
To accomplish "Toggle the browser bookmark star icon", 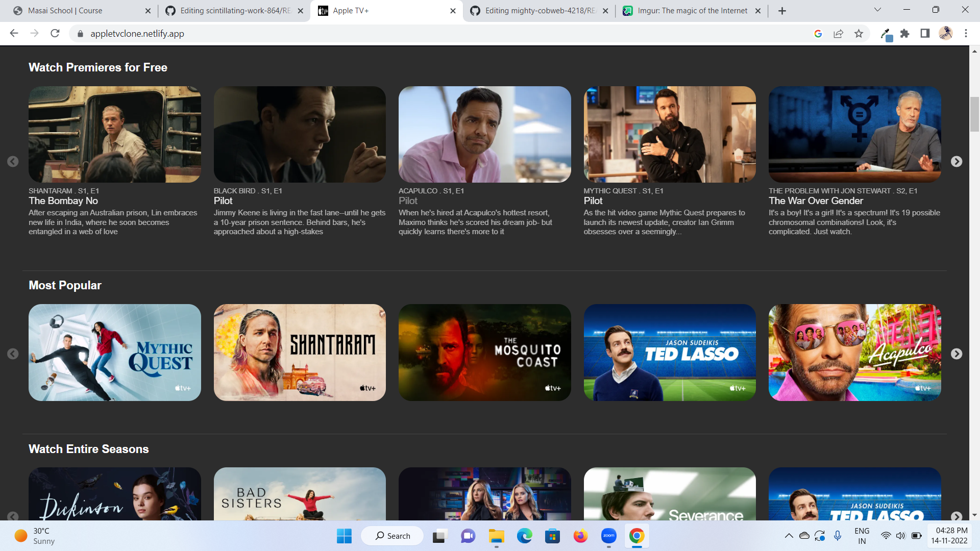I will coord(859,33).
